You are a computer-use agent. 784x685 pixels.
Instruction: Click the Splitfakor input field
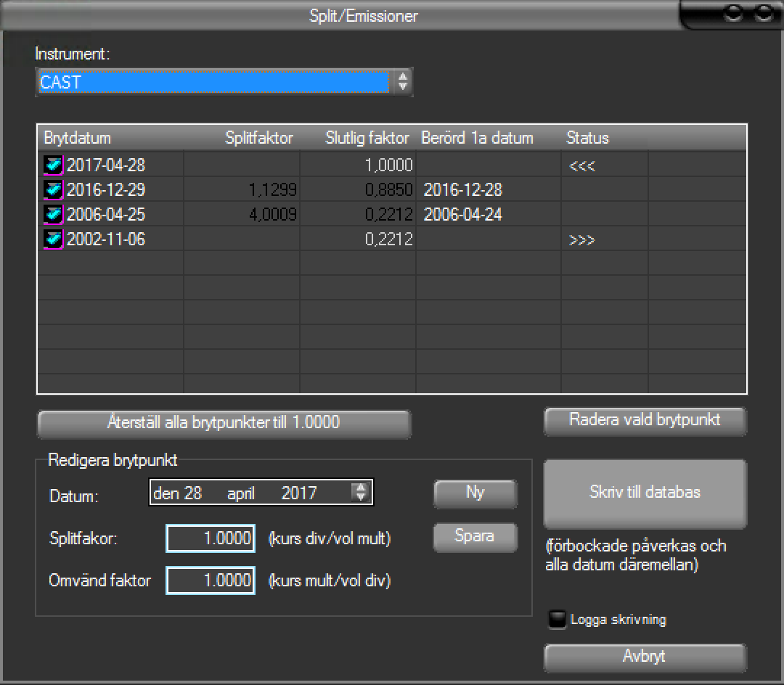pos(211,539)
